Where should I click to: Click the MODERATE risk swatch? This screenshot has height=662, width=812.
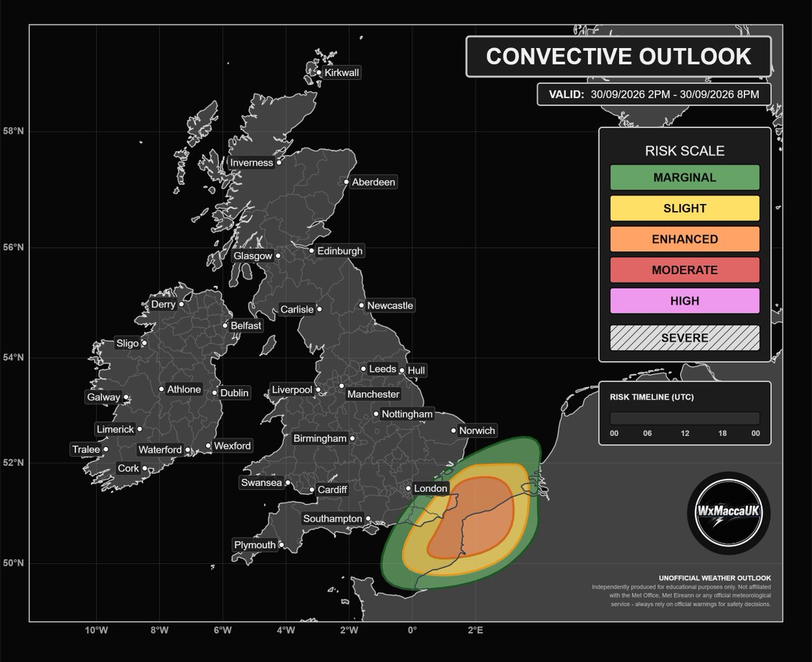click(685, 270)
